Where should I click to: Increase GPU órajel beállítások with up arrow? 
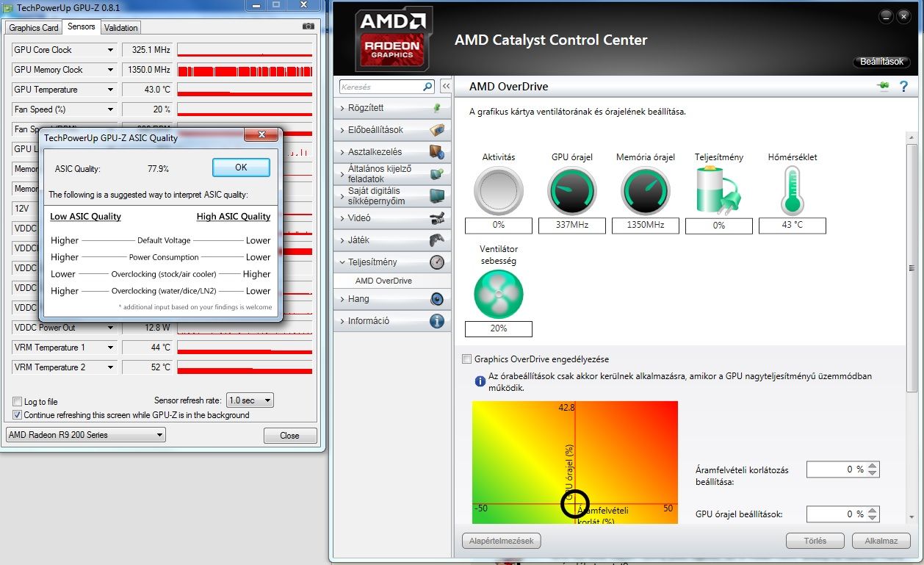[873, 511]
